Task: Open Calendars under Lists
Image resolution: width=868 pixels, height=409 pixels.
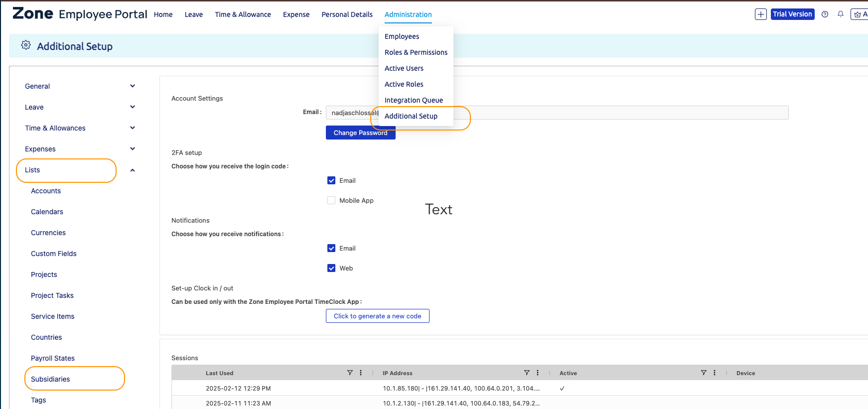Action: (47, 212)
